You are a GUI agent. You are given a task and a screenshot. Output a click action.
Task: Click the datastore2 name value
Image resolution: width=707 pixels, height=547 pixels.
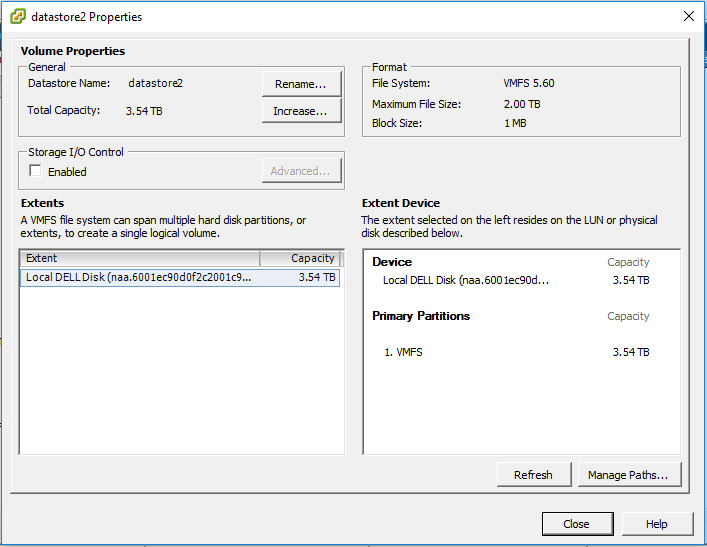point(155,84)
